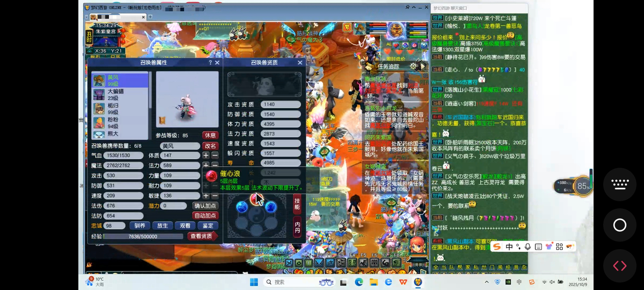Click the 自动加点 auto-allocate button
The width and height of the screenshot is (644, 290).
pyautogui.click(x=205, y=216)
